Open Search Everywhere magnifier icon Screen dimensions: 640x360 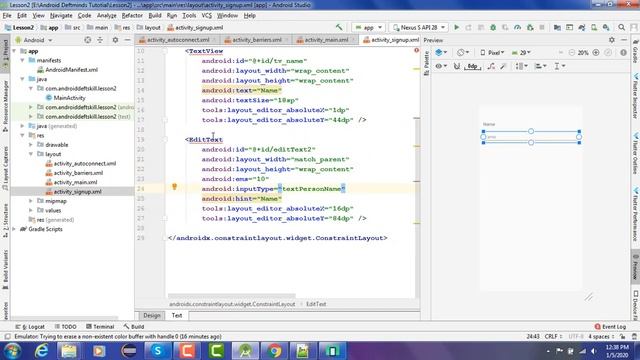pyautogui.click(x=621, y=27)
